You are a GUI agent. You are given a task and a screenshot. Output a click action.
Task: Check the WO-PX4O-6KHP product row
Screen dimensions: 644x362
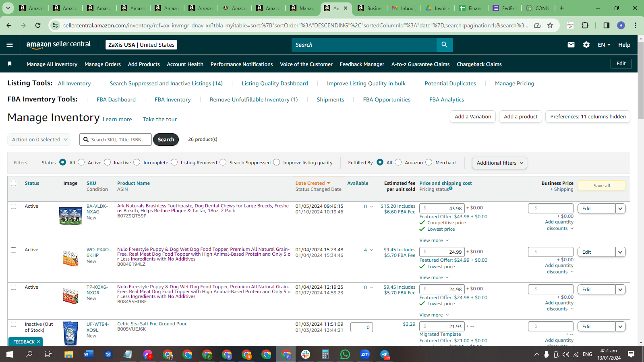coord(13,250)
